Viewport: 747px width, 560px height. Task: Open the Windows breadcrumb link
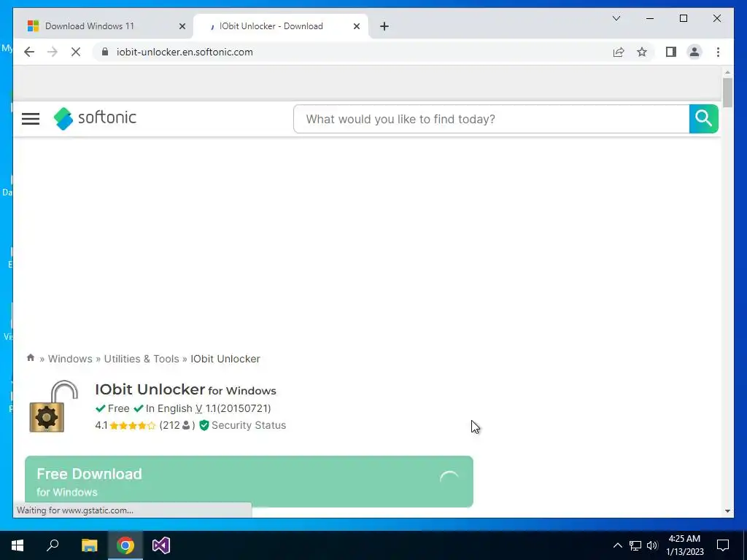point(70,359)
